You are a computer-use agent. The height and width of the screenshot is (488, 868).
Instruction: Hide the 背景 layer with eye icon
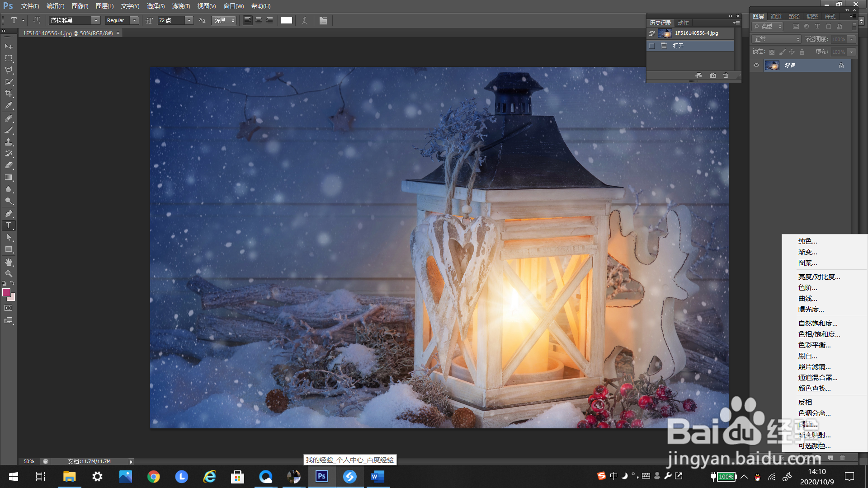pyautogui.click(x=756, y=66)
